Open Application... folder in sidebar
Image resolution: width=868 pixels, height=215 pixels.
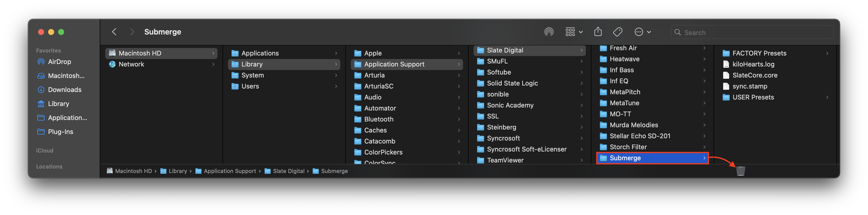pos(62,117)
